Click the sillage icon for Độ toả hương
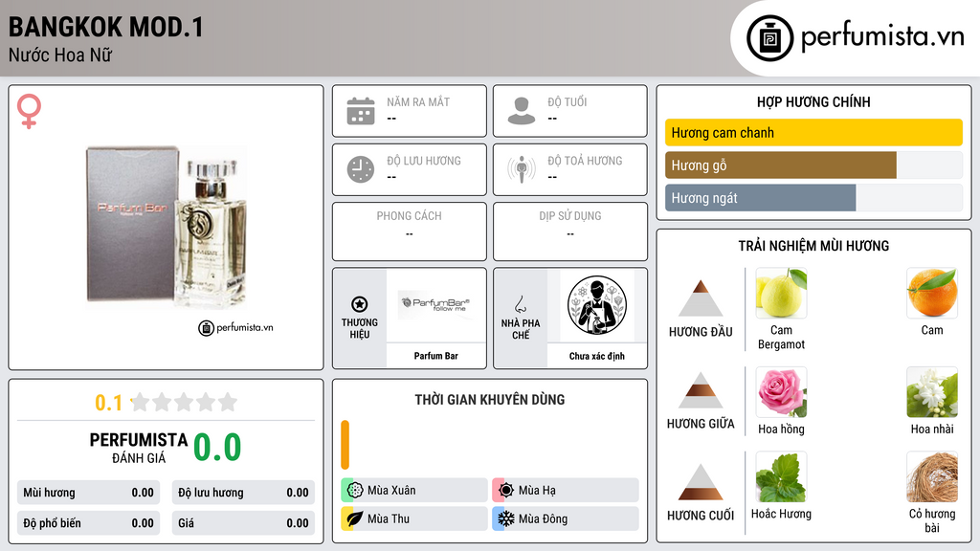 pyautogui.click(x=522, y=169)
